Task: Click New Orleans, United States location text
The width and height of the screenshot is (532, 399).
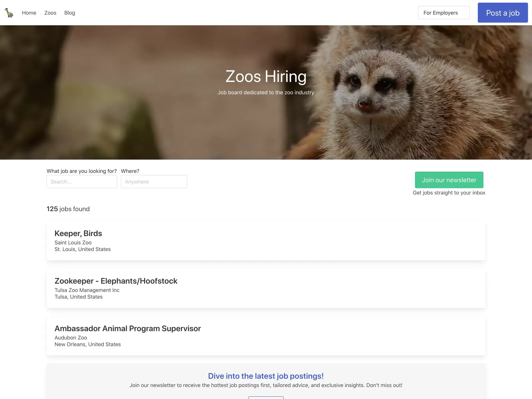Action: tap(87, 344)
